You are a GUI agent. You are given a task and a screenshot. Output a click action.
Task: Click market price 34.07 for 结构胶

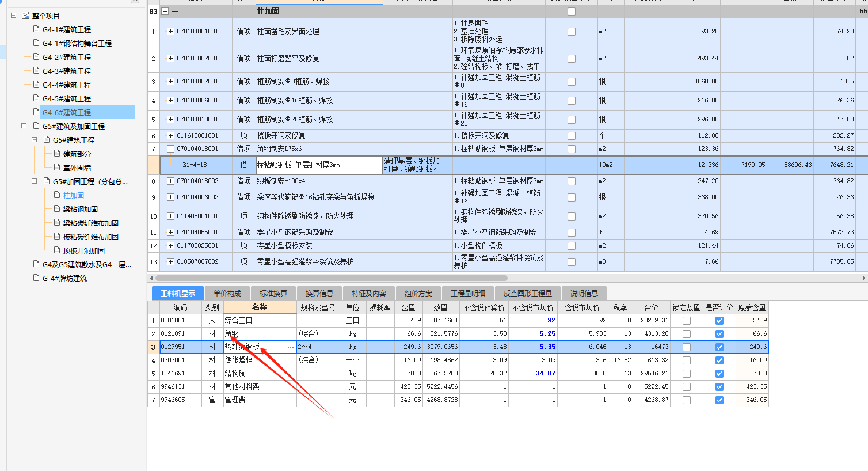tap(546, 374)
